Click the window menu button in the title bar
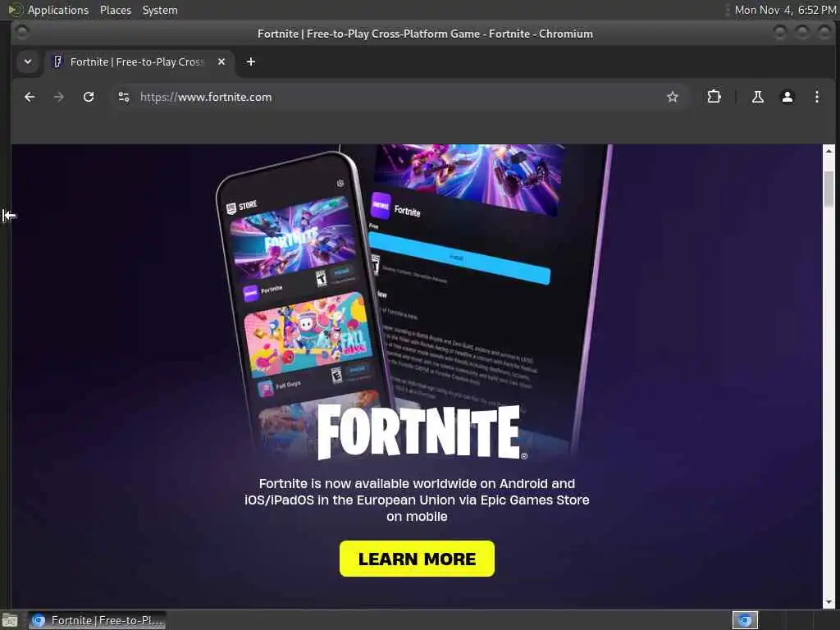The height and width of the screenshot is (630, 840). click(22, 33)
